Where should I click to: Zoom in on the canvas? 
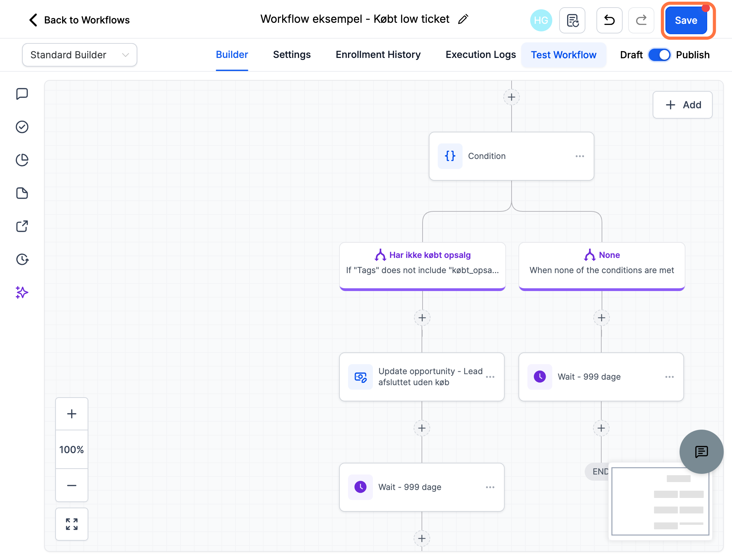72,414
